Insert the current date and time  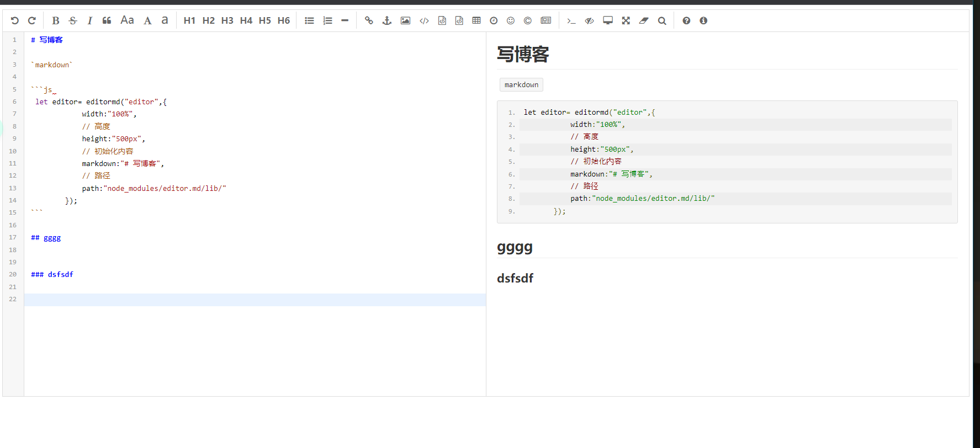coord(494,20)
